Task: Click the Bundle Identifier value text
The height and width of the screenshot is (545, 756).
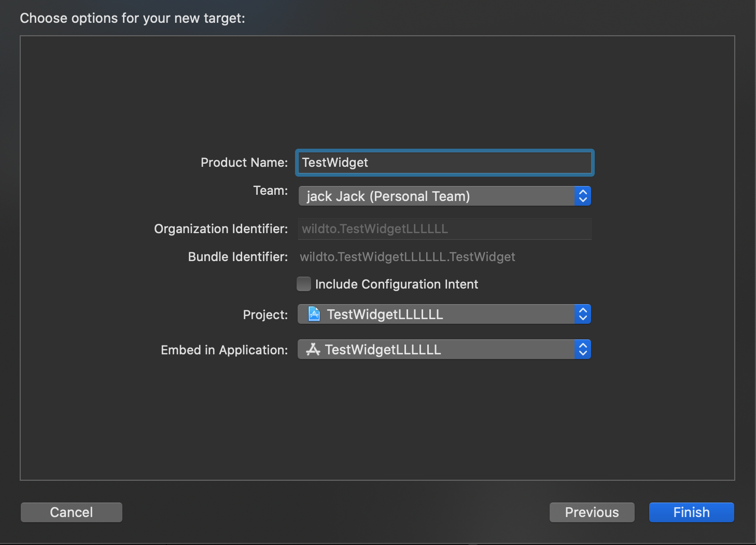Action: coord(408,257)
